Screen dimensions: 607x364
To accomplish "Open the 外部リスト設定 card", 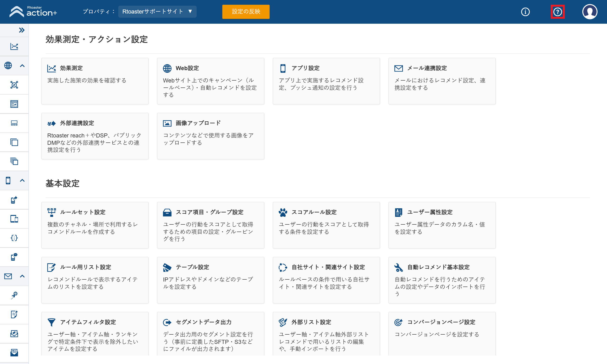I will (326, 334).
